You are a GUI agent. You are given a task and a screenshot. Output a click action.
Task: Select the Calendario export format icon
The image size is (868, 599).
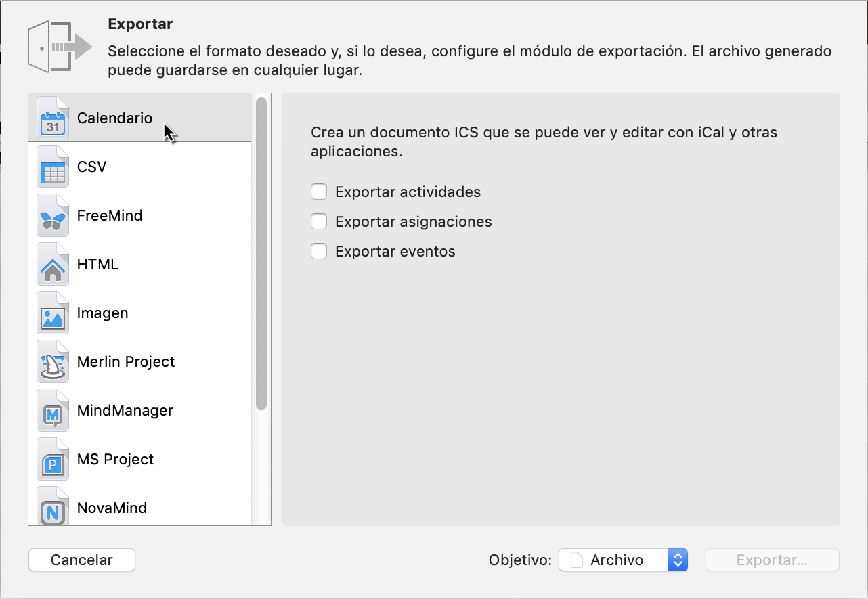pyautogui.click(x=52, y=117)
